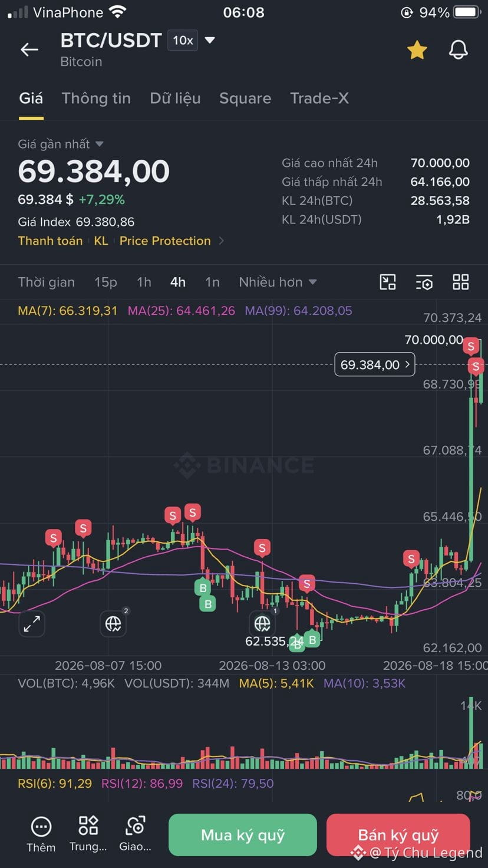
Task: Tap the VOL(BTC): 4,96K label
Action: click(x=67, y=683)
